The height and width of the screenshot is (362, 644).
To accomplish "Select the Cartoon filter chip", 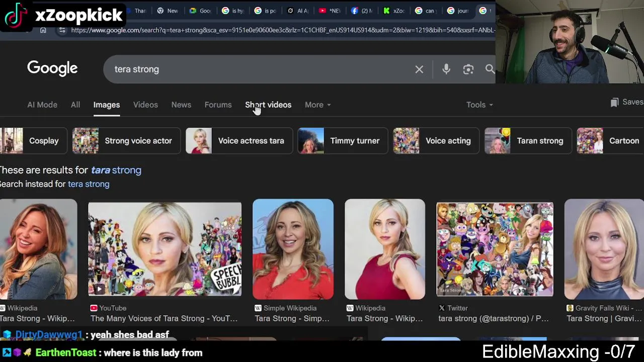I will 610,141.
